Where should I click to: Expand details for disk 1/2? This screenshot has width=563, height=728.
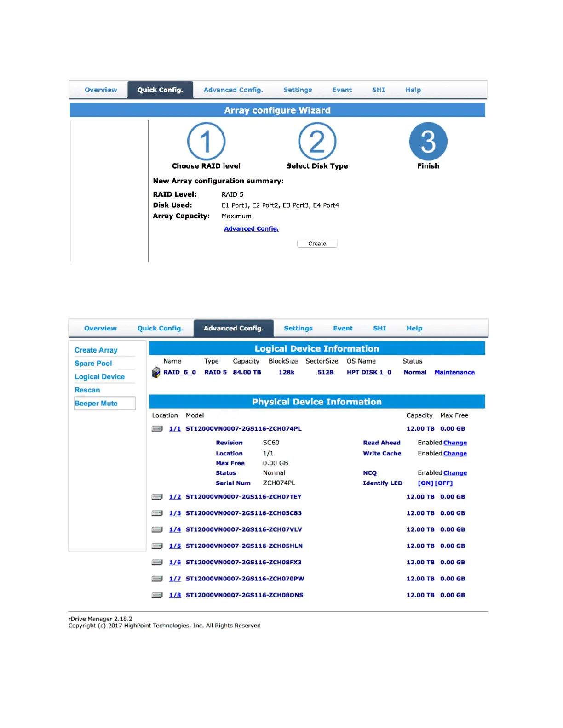coord(175,497)
